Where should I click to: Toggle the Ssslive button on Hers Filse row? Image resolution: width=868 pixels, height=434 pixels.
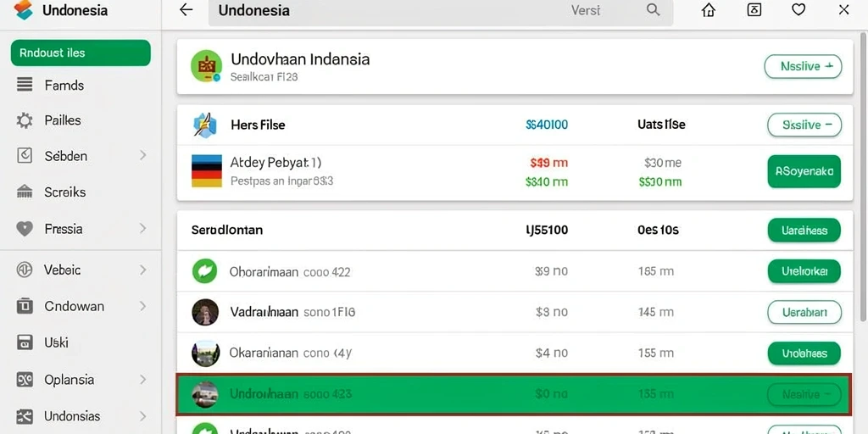click(804, 125)
